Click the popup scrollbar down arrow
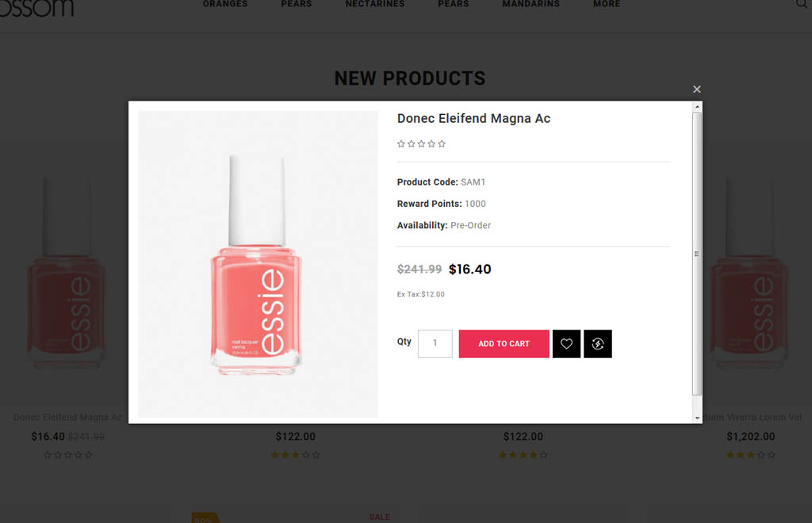The width and height of the screenshot is (812, 523). 697,418
